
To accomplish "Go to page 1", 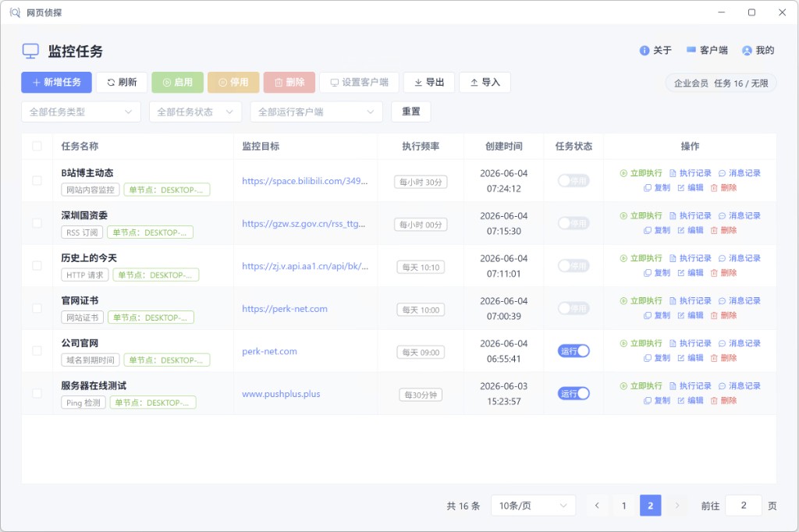I will (623, 505).
